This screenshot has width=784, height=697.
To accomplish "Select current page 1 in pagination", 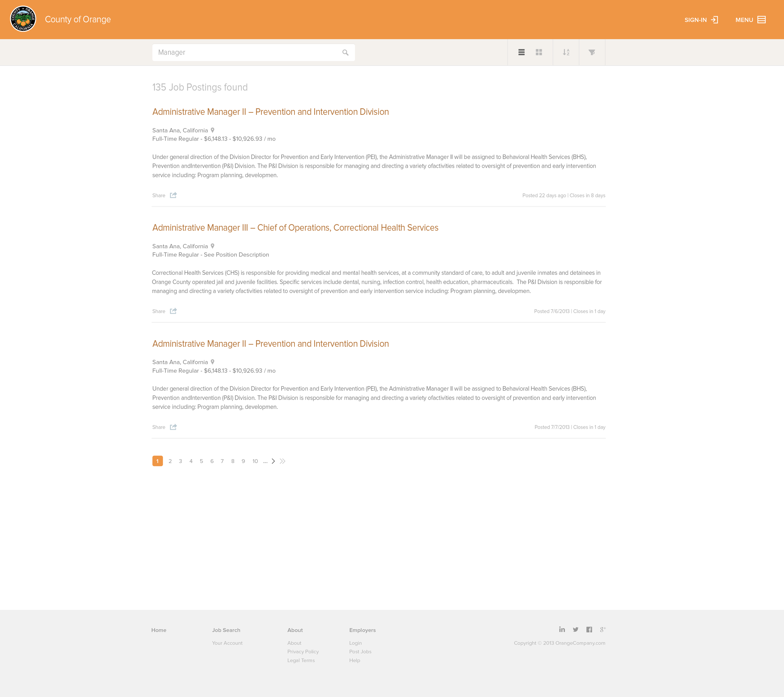I will click(x=158, y=461).
